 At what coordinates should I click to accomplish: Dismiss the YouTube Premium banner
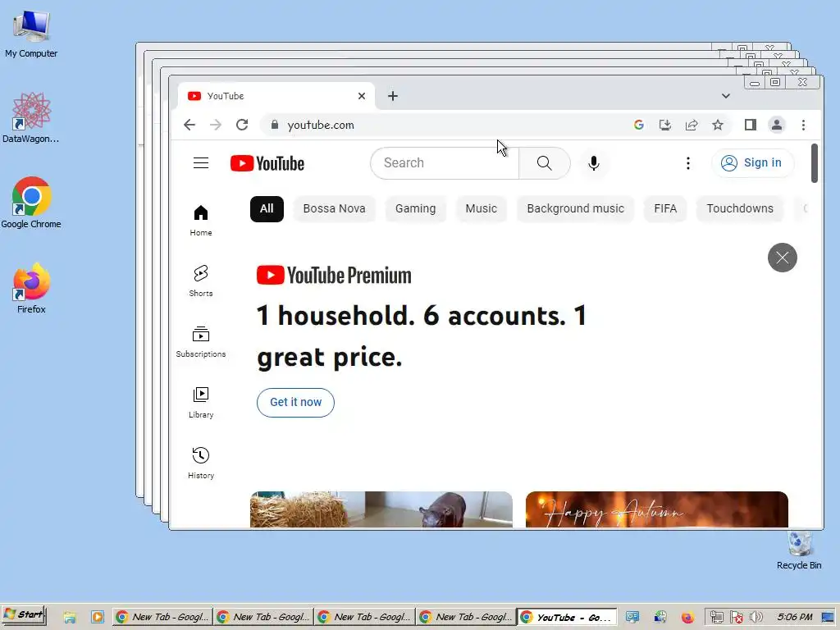782,258
